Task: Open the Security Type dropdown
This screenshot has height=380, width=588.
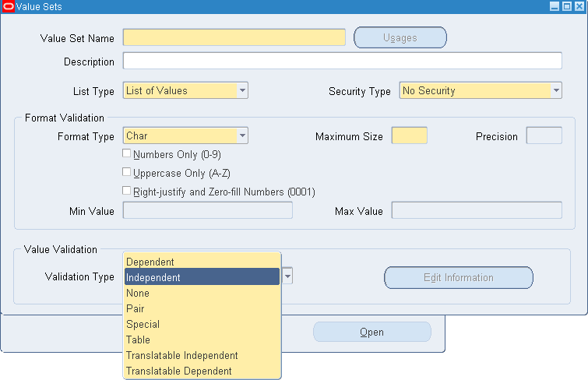Action: point(556,90)
